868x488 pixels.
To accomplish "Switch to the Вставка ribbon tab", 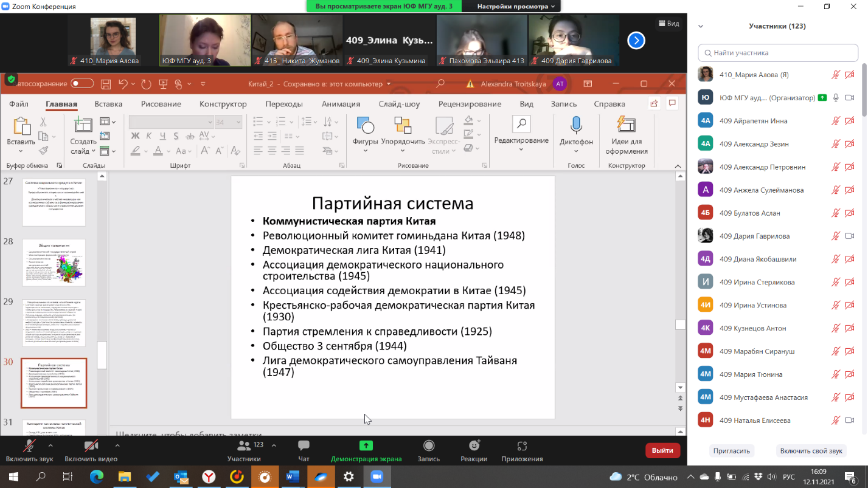I will tap(108, 104).
